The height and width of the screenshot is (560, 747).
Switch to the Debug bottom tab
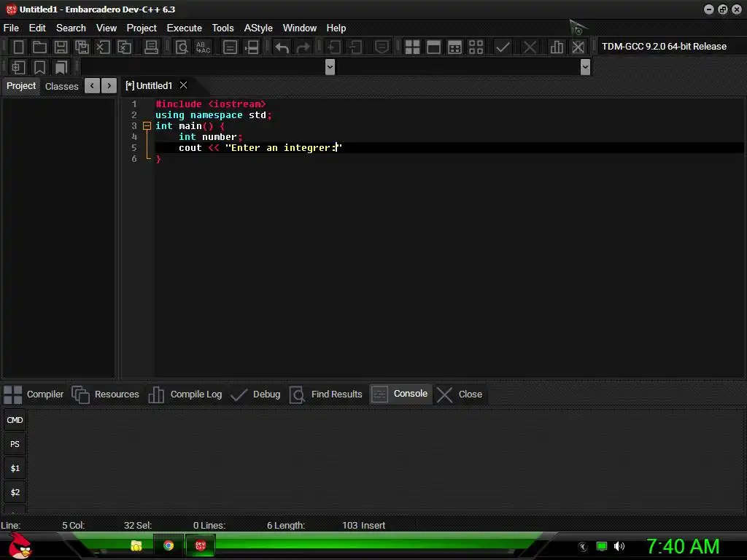(x=255, y=394)
